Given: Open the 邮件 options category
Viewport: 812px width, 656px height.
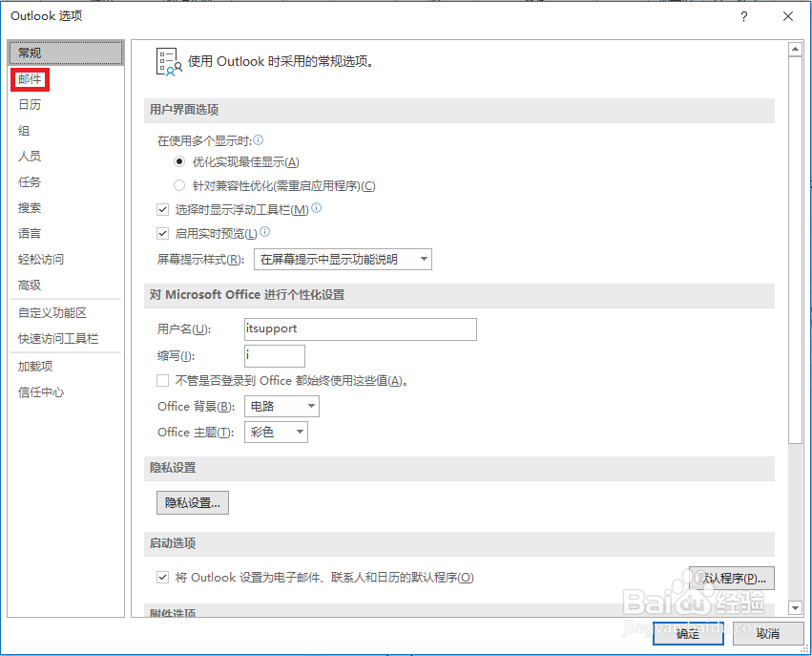Looking at the screenshot, I should [30, 79].
